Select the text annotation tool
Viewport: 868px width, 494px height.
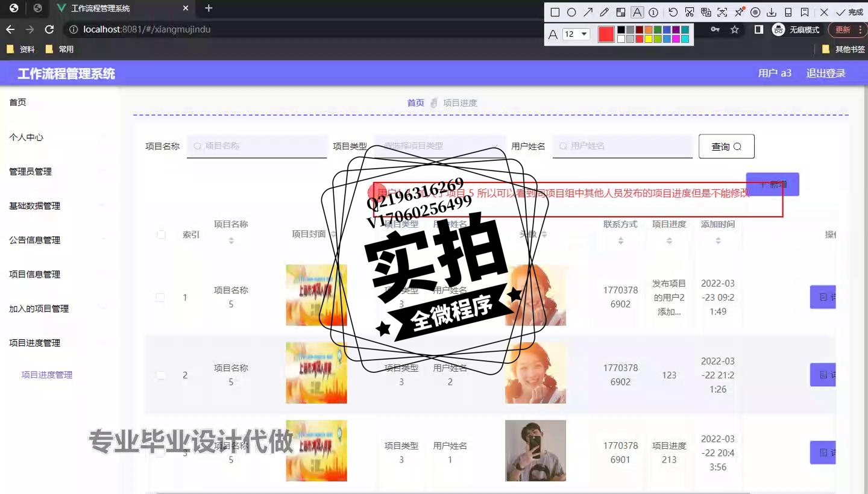pyautogui.click(x=637, y=12)
